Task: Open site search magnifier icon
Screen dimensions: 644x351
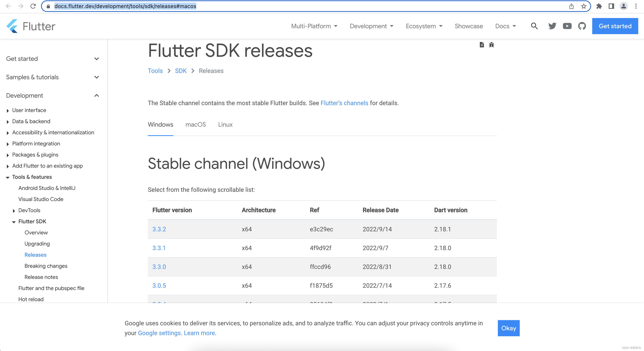Action: click(x=534, y=26)
